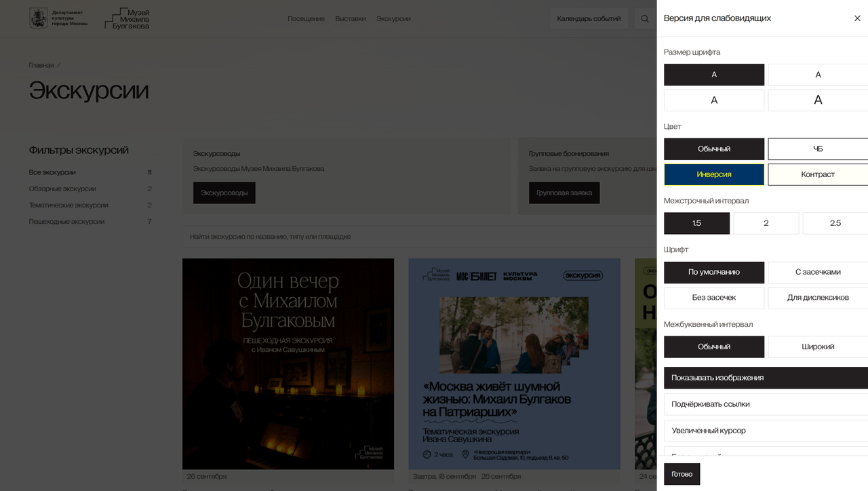The height and width of the screenshot is (491, 868).
Task: Open Календарь событий
Action: (x=589, y=19)
